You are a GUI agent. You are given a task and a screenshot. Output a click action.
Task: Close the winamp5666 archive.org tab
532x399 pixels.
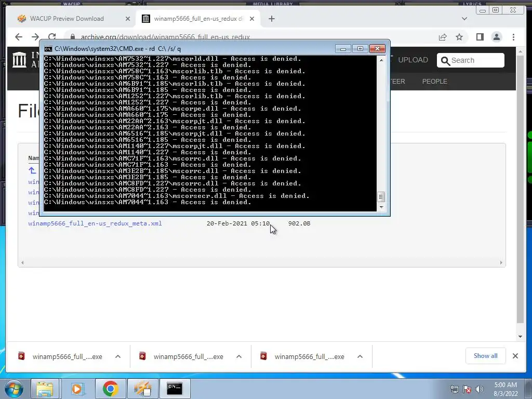click(252, 19)
